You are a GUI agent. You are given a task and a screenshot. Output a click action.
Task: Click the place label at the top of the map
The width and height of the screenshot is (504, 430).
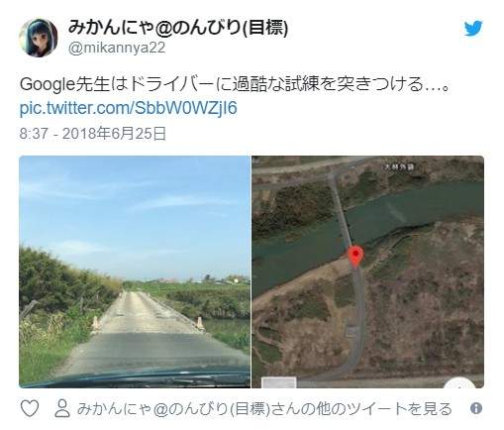pyautogui.click(x=399, y=167)
